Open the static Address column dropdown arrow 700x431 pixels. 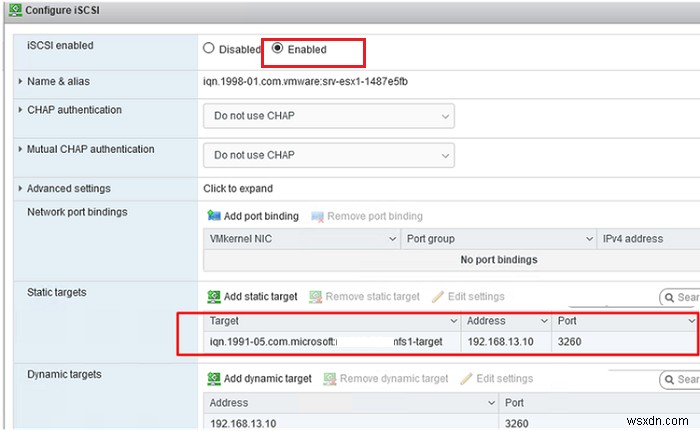(x=544, y=321)
